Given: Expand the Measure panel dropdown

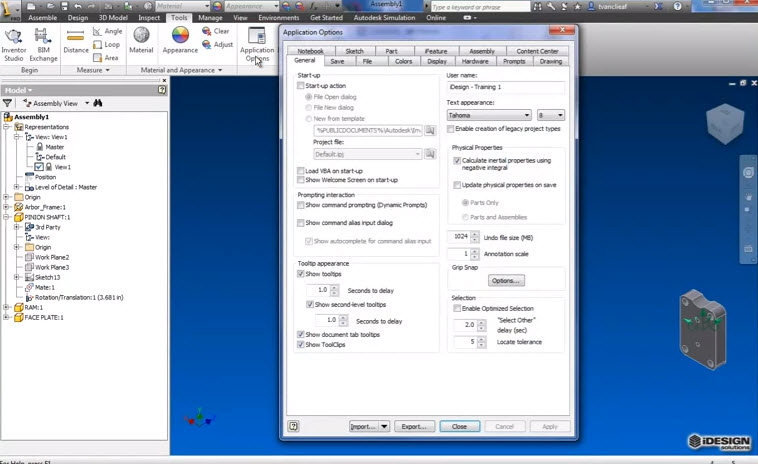Looking at the screenshot, I should tap(93, 70).
